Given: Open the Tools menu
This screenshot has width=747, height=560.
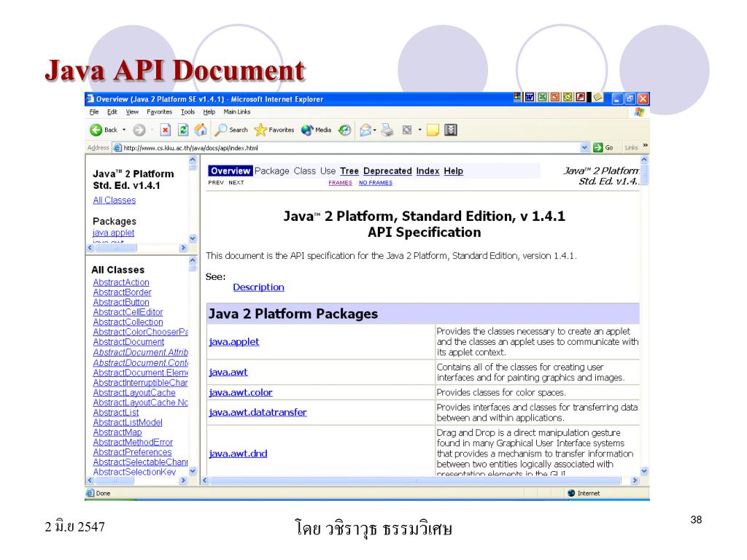Looking at the screenshot, I should click(x=187, y=112).
